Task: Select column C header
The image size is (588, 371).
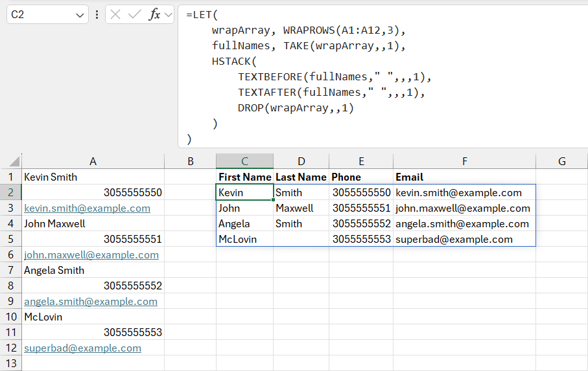Action: [x=244, y=161]
